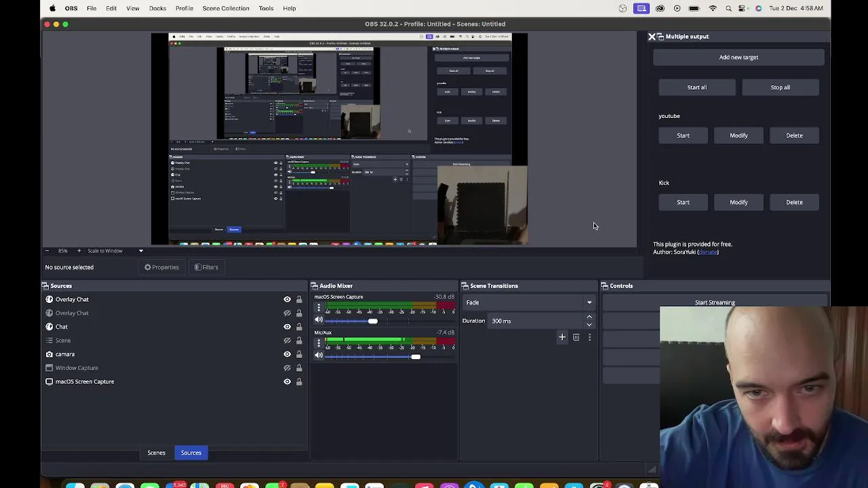The width and height of the screenshot is (868, 488).
Task: Click the Audio Mixer dock panel icon
Action: tap(315, 286)
